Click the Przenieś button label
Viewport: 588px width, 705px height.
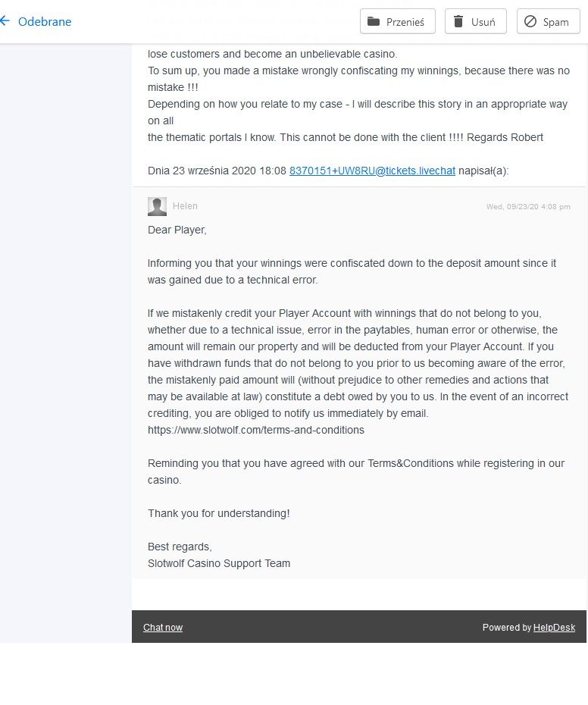coord(405,22)
